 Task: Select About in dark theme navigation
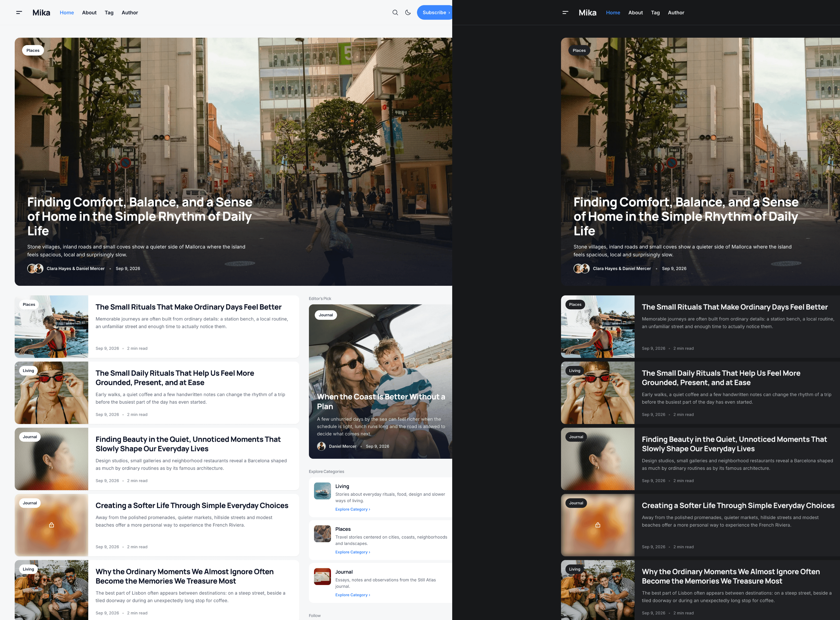[x=635, y=12]
